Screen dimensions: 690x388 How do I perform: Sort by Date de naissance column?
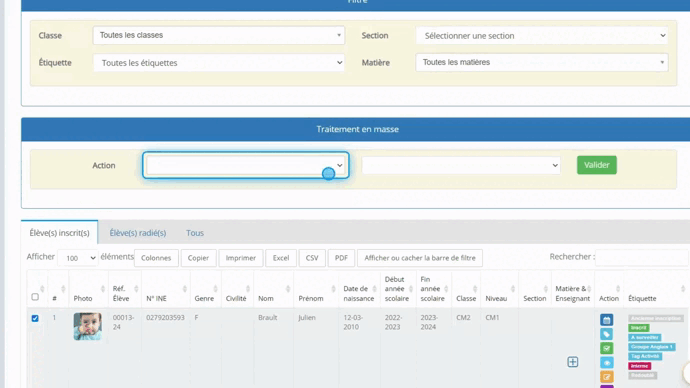(359, 289)
